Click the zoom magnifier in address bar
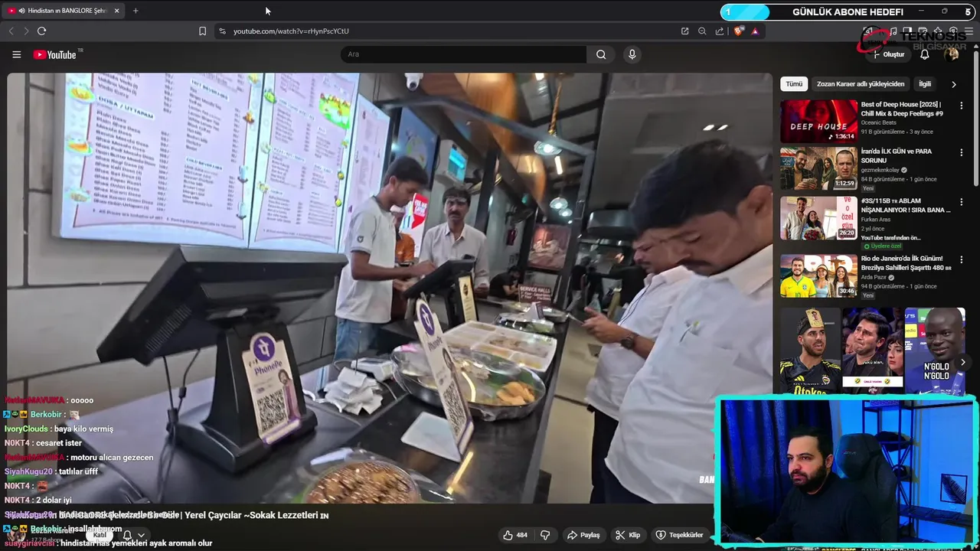The image size is (980, 551). point(702,31)
